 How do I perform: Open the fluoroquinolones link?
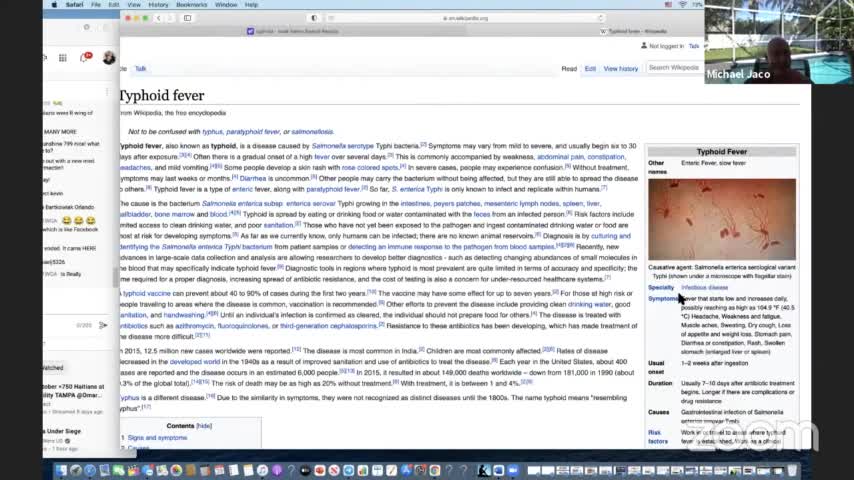243,326
